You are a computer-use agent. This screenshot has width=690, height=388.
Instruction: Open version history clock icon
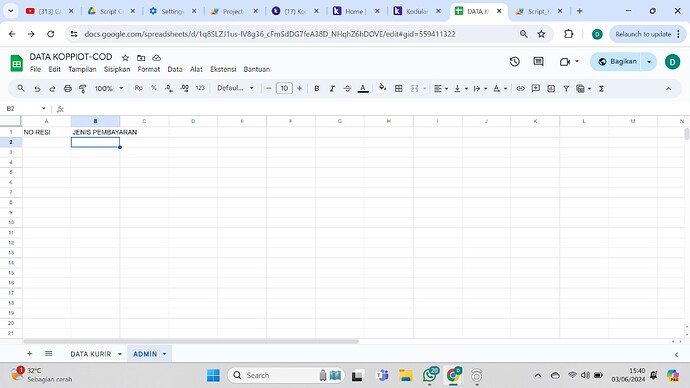[514, 62]
